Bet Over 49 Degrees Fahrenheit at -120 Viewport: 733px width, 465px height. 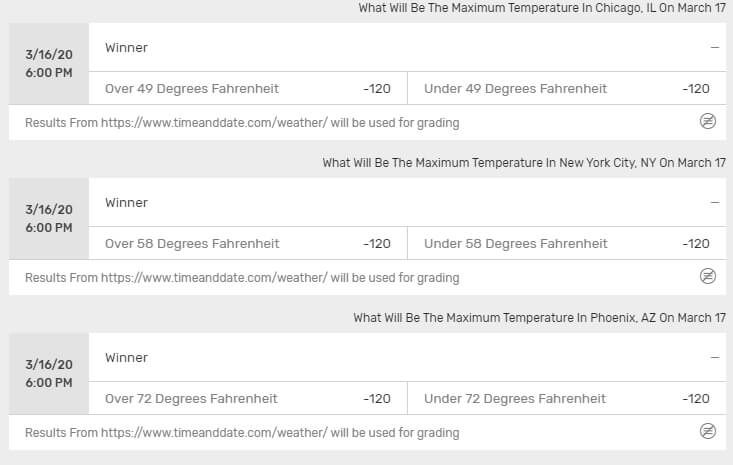click(x=248, y=88)
